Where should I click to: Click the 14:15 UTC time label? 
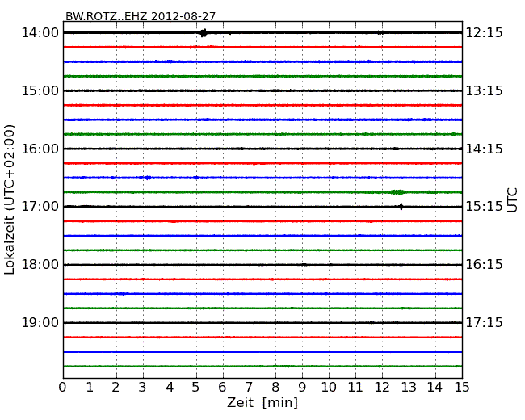[484, 149]
